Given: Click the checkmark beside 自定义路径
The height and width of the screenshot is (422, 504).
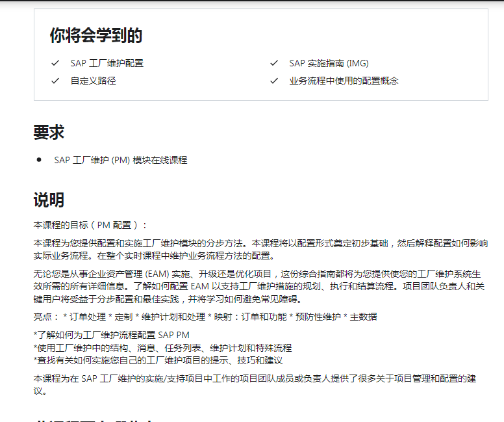Looking at the screenshot, I should point(55,81).
